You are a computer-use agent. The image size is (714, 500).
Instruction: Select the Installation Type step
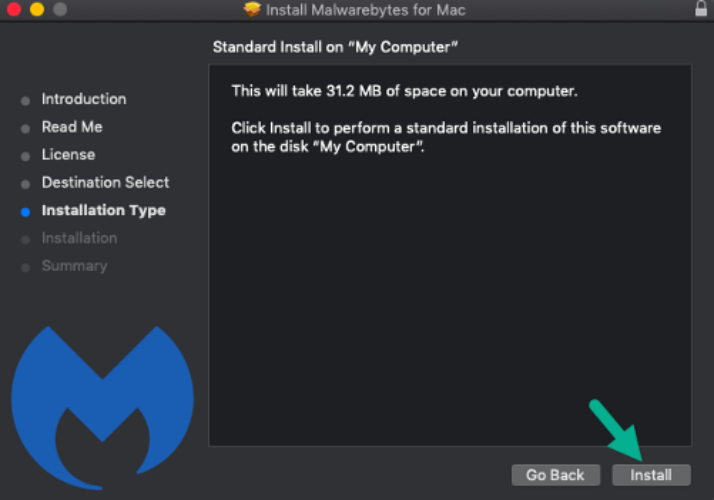coord(103,210)
